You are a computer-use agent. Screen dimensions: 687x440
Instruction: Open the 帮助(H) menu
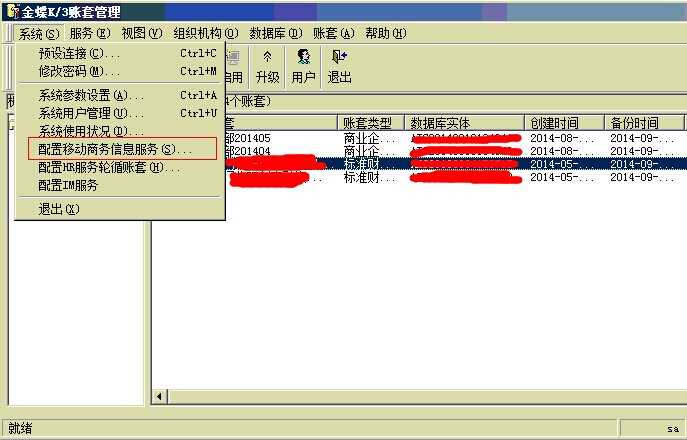[x=386, y=33]
